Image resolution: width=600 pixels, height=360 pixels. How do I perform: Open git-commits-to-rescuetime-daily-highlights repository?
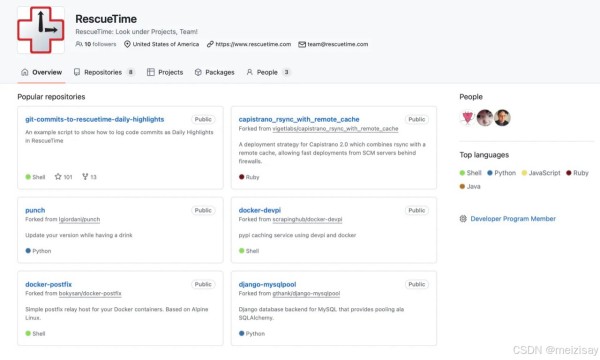pyautogui.click(x=95, y=119)
